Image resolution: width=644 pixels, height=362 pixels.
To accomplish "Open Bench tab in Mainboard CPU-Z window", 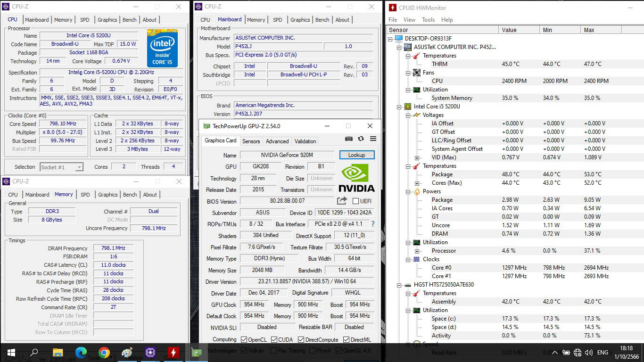I will click(322, 20).
